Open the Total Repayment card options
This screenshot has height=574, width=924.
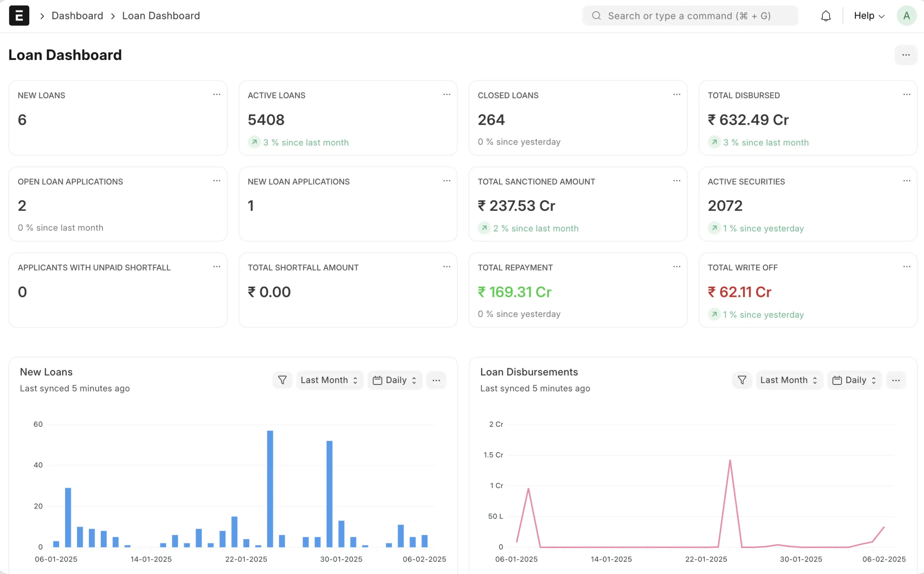677,267
